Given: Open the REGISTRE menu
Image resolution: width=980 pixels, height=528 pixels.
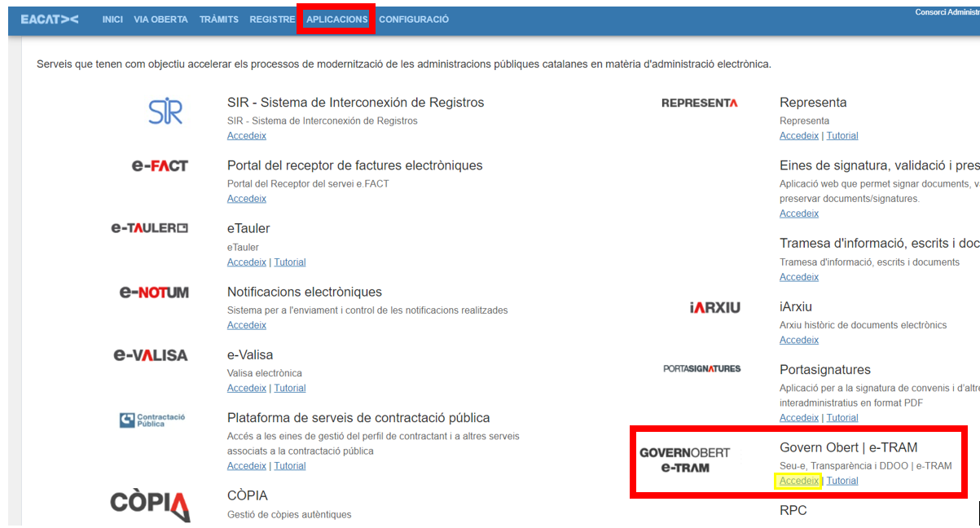Looking at the screenshot, I should coord(272,20).
